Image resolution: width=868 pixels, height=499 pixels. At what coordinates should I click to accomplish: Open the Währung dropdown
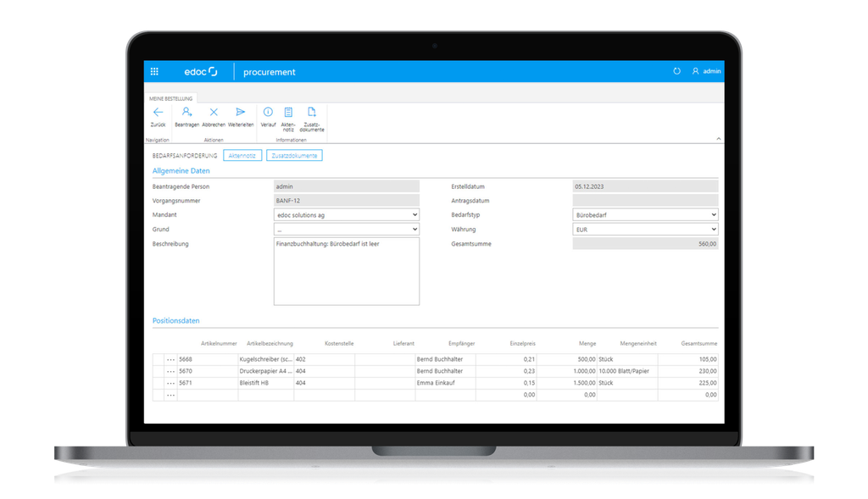(645, 229)
